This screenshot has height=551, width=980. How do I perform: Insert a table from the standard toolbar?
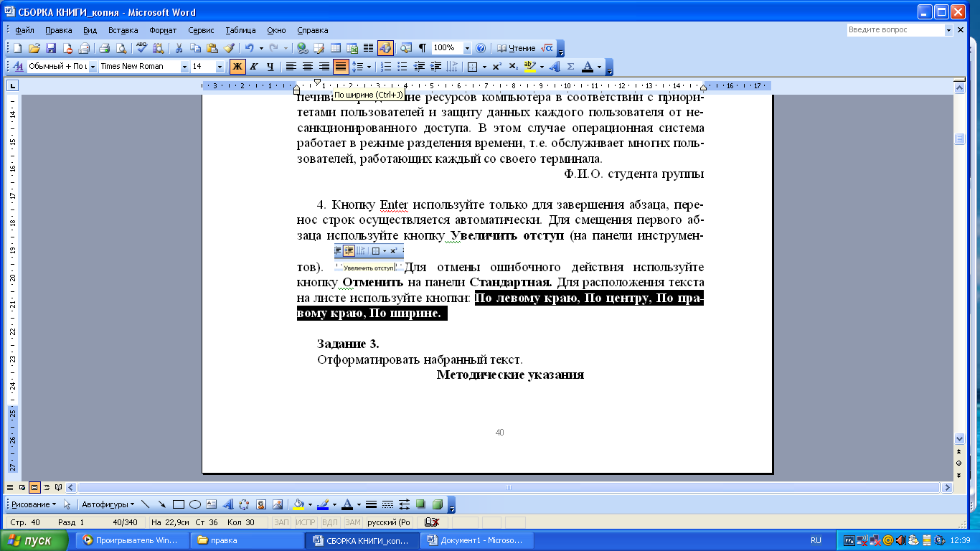pyautogui.click(x=335, y=48)
